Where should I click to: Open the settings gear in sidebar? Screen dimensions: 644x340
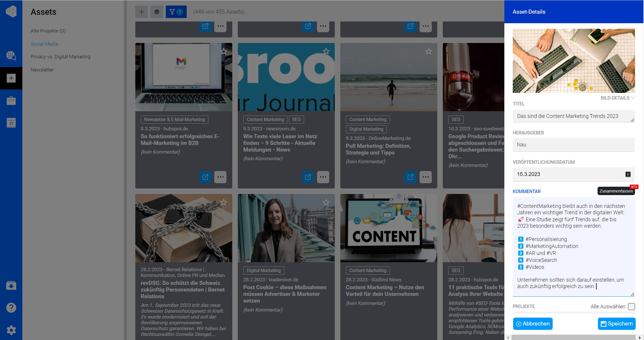coord(11,330)
